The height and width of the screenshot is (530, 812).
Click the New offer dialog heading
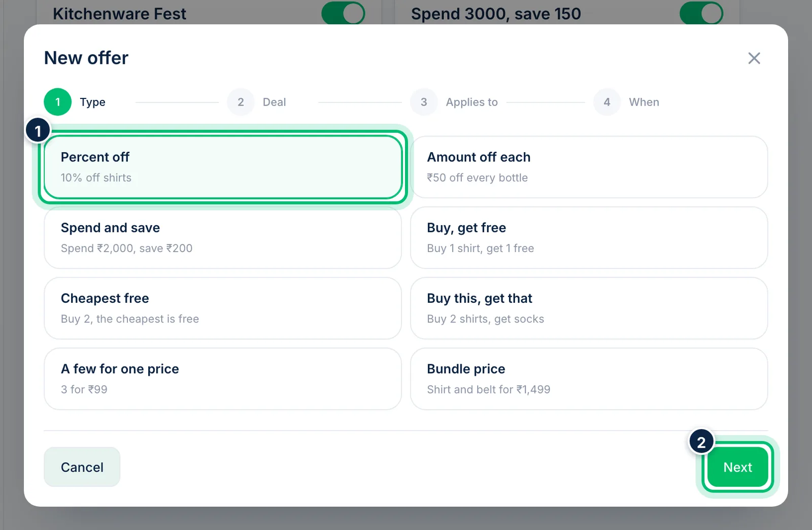click(x=86, y=58)
